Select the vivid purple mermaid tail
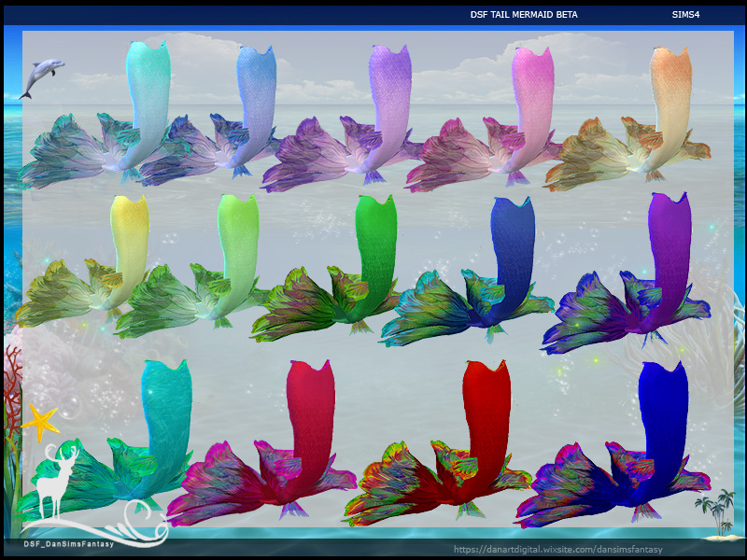The height and width of the screenshot is (560, 747). click(x=626, y=273)
